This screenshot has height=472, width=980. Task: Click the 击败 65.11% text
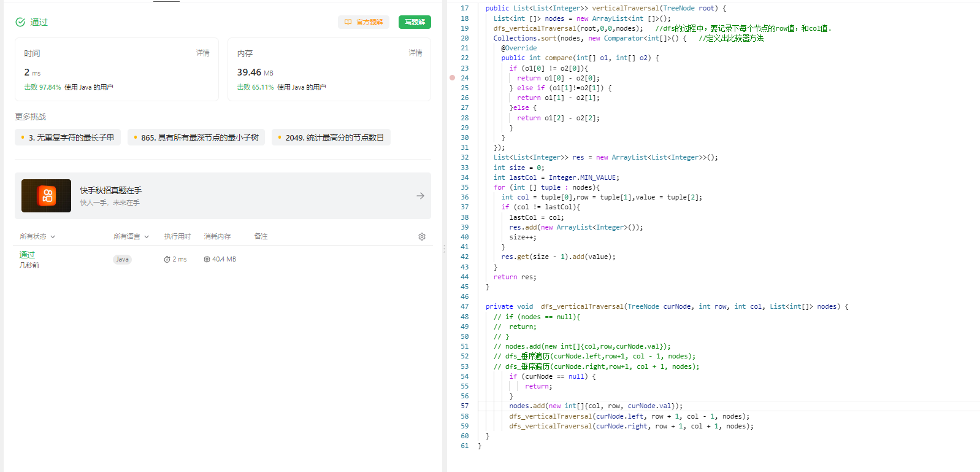[x=255, y=87]
